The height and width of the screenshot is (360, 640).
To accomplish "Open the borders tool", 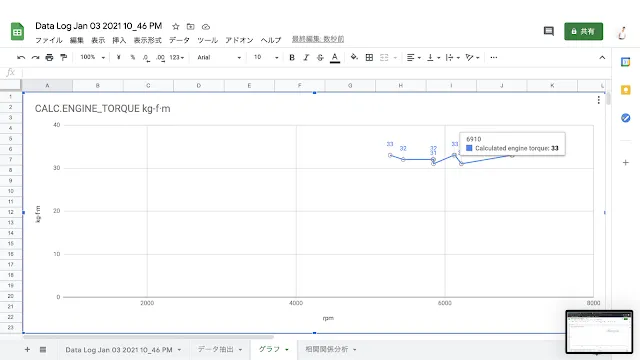I will coord(369,58).
